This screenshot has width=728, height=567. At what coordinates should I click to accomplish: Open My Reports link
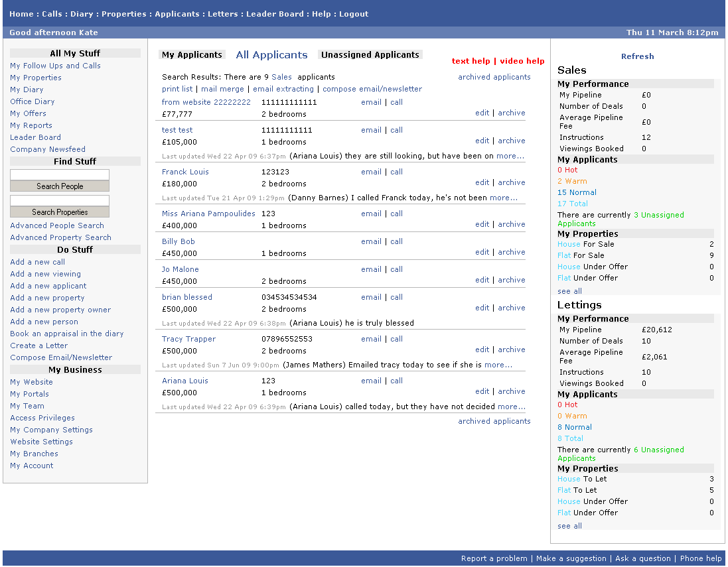pyautogui.click(x=31, y=126)
